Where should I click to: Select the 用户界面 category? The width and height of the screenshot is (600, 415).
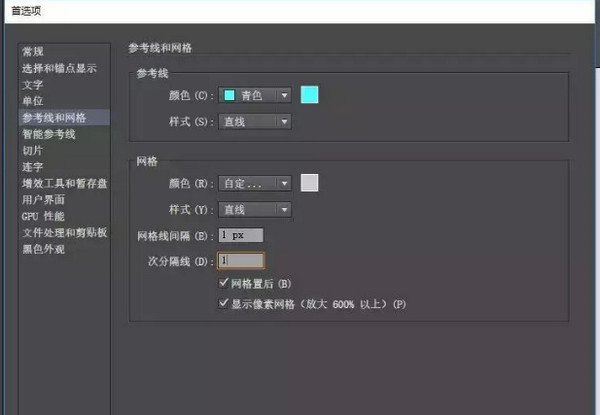(x=43, y=199)
